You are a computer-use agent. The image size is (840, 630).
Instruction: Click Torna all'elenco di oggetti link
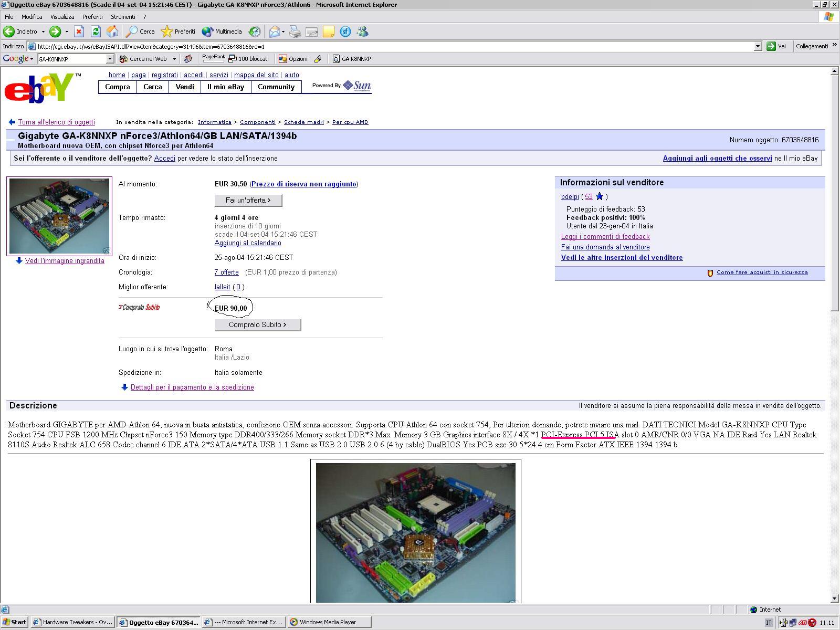coord(57,122)
